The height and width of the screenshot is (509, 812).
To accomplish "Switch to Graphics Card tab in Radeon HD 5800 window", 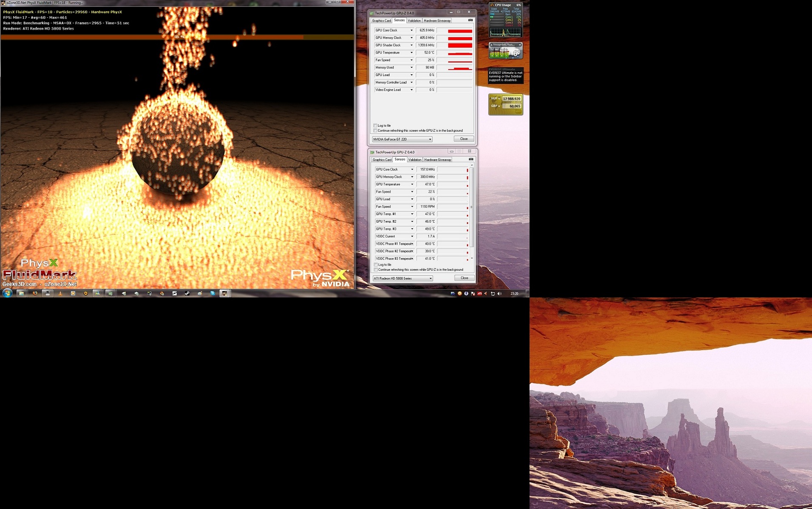I will pos(382,160).
